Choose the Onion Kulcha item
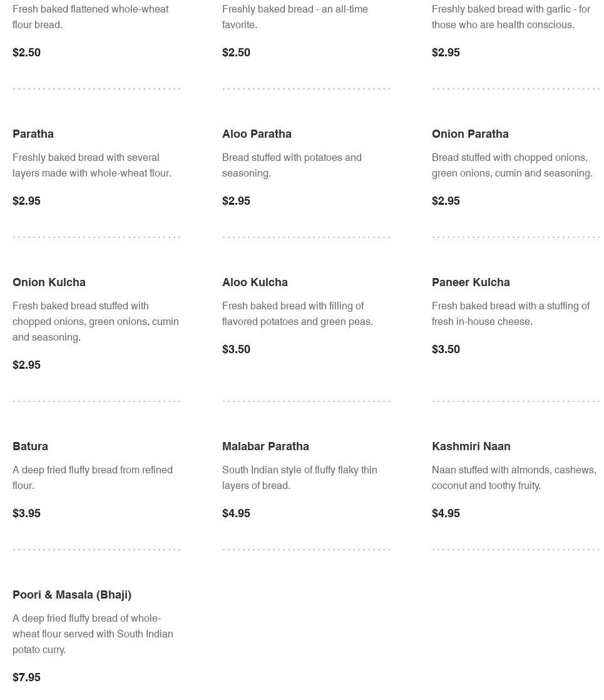The height and width of the screenshot is (700, 604). 49,282
